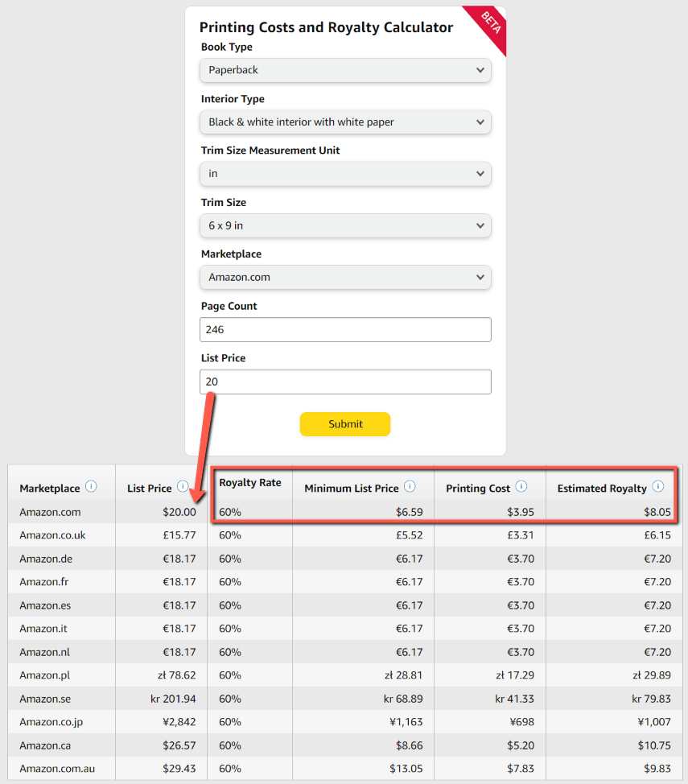Click the kr 201.94 list price cell
The image size is (688, 784).
point(173,699)
